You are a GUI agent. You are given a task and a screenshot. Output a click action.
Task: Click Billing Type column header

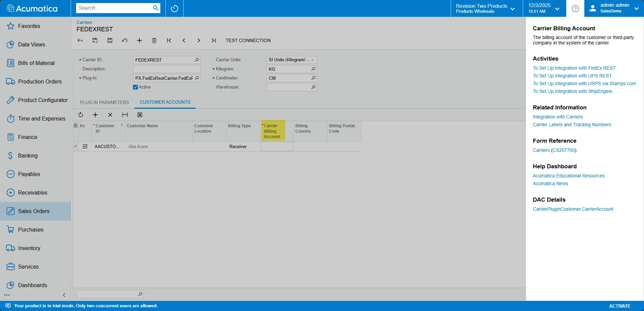[x=243, y=131]
